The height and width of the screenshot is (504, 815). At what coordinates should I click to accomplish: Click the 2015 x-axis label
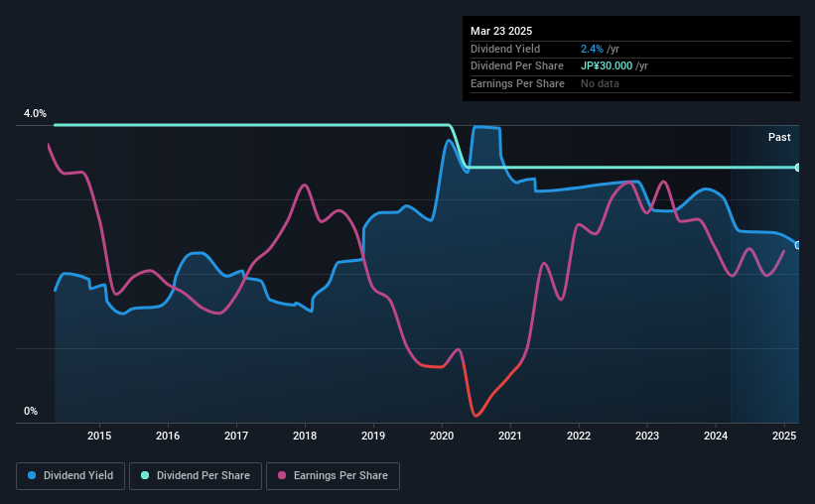[x=99, y=436]
